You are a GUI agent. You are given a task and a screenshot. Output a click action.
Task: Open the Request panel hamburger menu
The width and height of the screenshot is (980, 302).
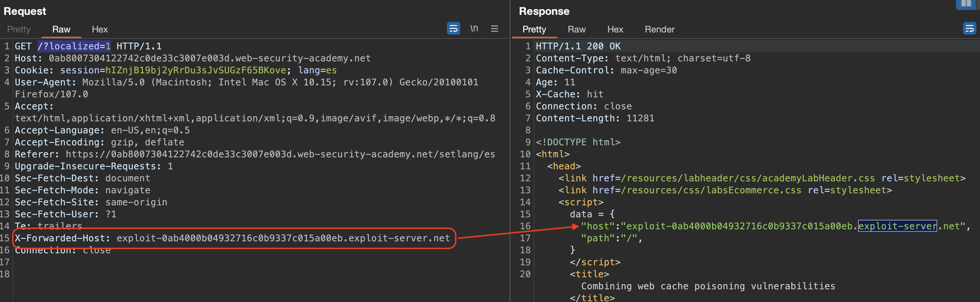[x=494, y=29]
